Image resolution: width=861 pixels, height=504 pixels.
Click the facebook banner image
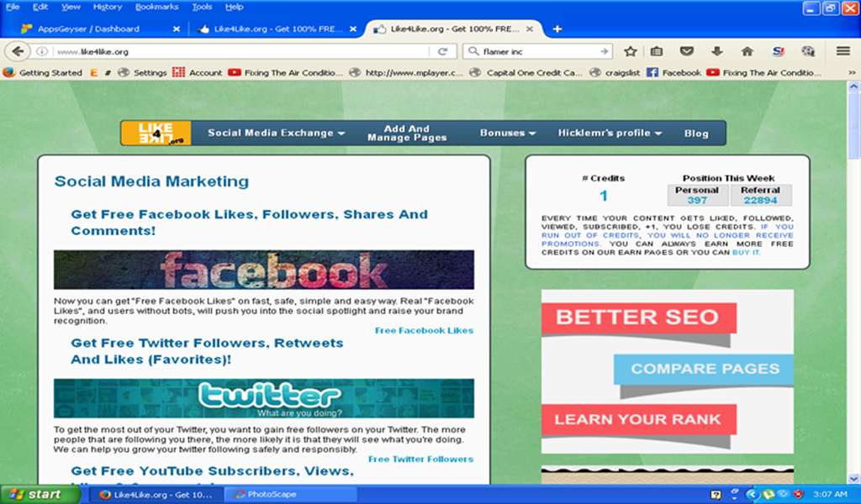coord(263,270)
